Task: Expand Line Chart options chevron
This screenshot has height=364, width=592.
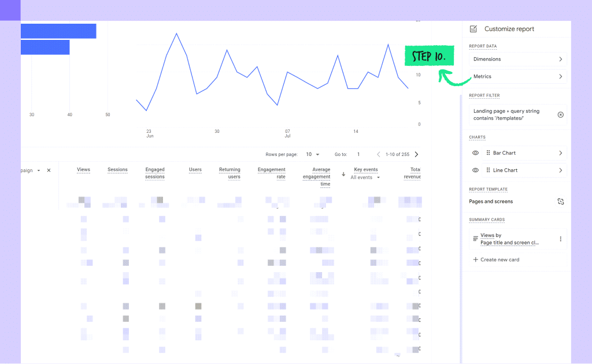Action: (x=560, y=170)
